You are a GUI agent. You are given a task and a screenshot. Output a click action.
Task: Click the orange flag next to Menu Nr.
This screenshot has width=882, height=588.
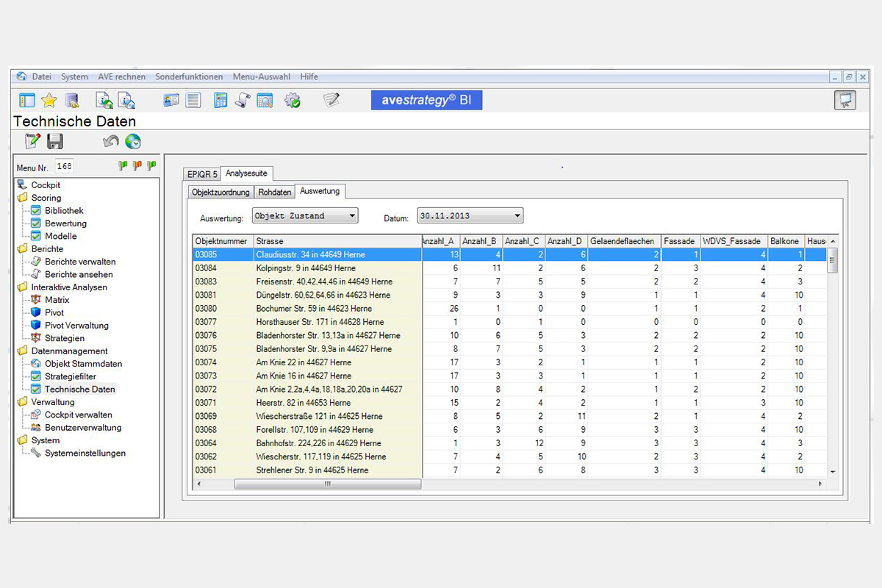pos(137,167)
